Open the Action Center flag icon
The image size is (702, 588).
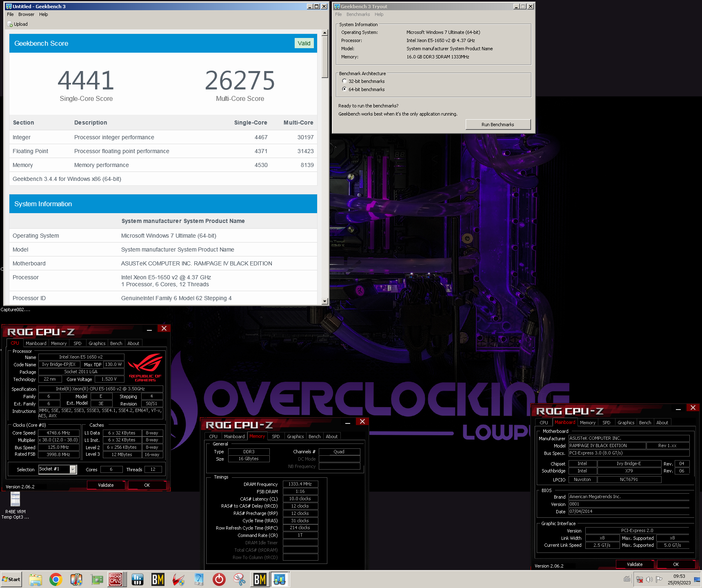659,579
